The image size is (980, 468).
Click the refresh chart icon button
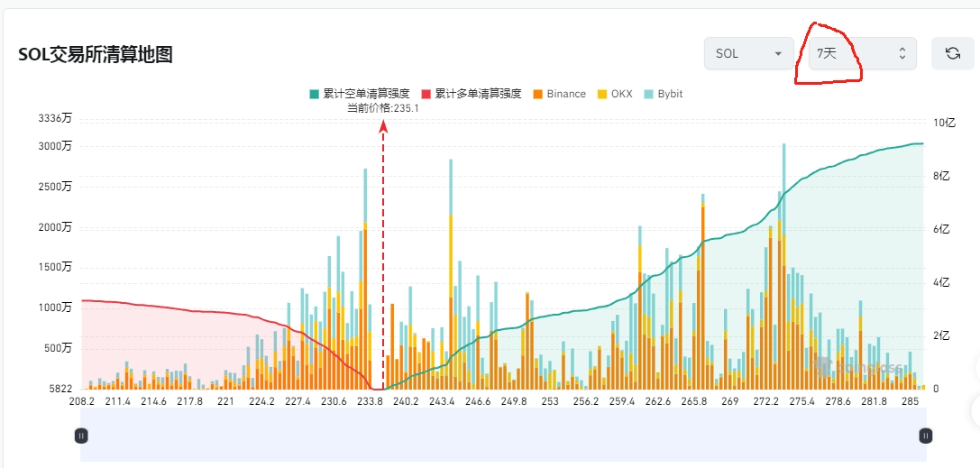[x=952, y=53]
